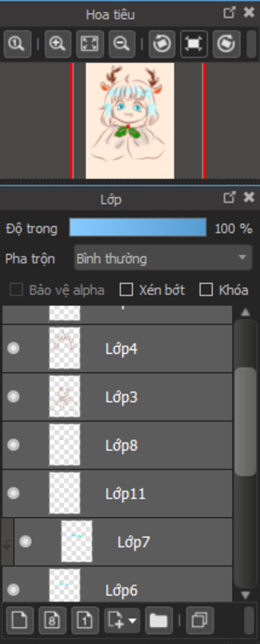Image resolution: width=260 pixels, height=644 pixels.
Task: Add a new 1-bit layer
Action: tap(85, 620)
